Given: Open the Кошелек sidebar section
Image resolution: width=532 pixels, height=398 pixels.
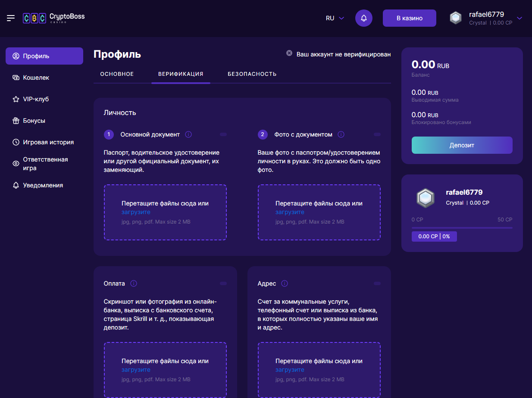Looking at the screenshot, I should (36, 78).
